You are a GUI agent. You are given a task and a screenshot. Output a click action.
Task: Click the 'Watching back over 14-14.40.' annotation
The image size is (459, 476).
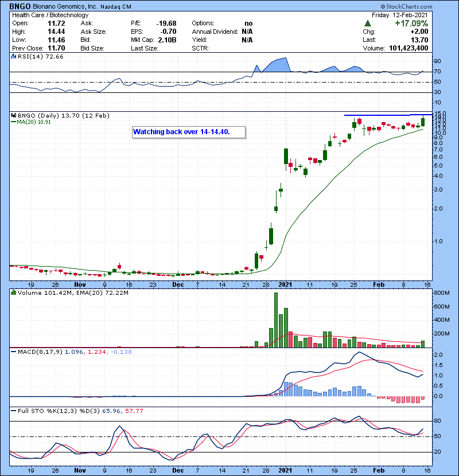pos(189,132)
